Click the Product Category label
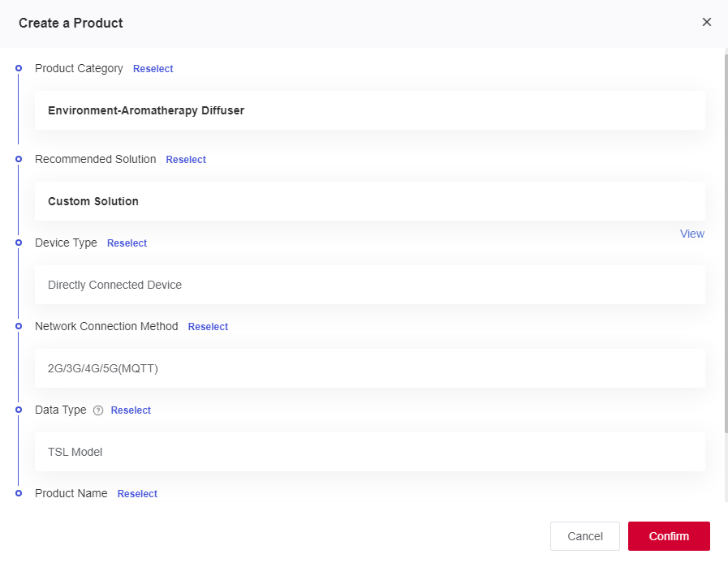The width and height of the screenshot is (728, 567). (x=79, y=69)
